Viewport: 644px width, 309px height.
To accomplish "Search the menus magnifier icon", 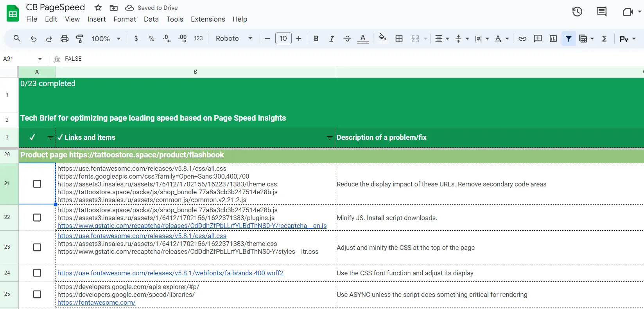I will [17, 38].
